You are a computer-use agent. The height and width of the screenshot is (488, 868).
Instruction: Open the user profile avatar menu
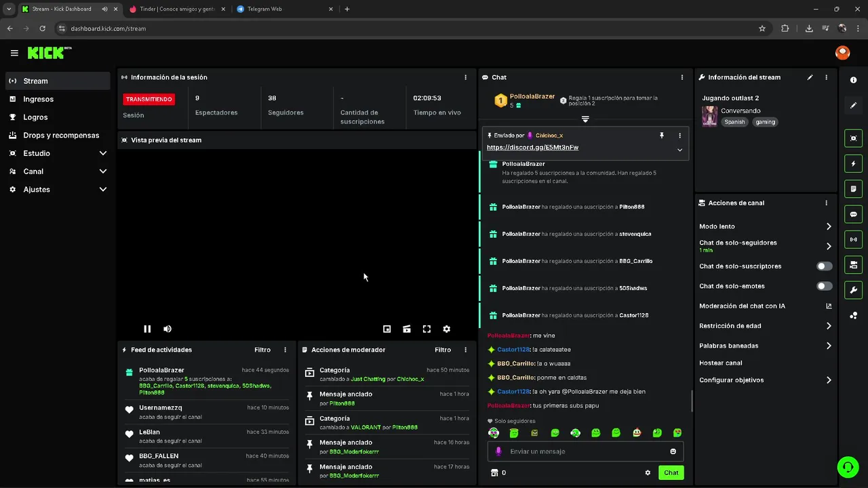click(x=842, y=53)
